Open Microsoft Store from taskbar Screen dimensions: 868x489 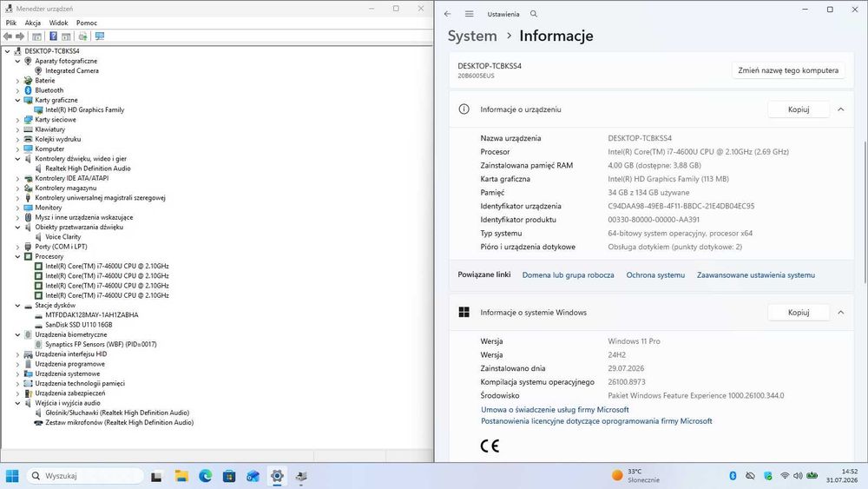click(229, 476)
